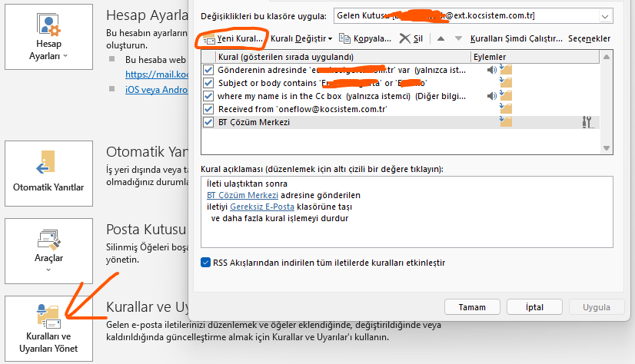This screenshot has height=364, width=635.
Task: Click Yeni Kural envelope icon
Action: coord(209,40)
